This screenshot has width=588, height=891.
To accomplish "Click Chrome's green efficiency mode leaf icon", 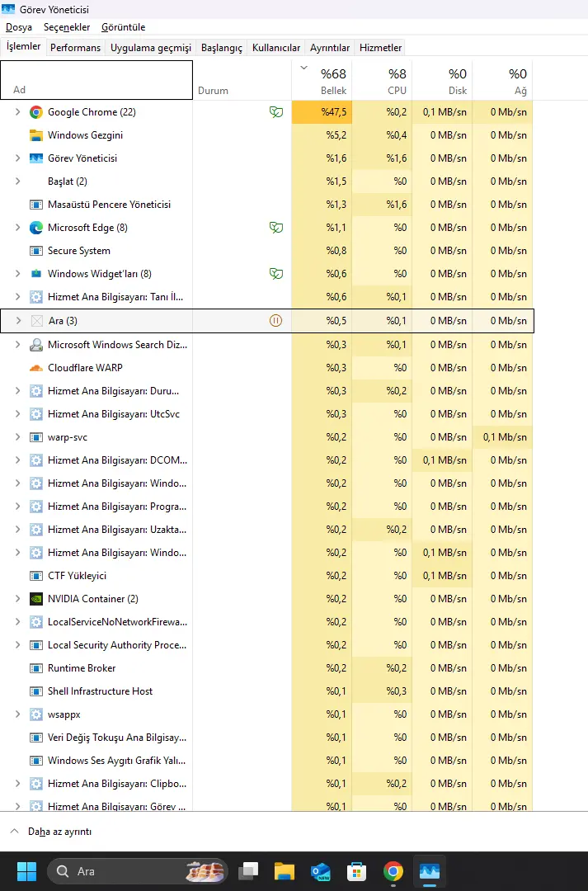I will coord(276,112).
